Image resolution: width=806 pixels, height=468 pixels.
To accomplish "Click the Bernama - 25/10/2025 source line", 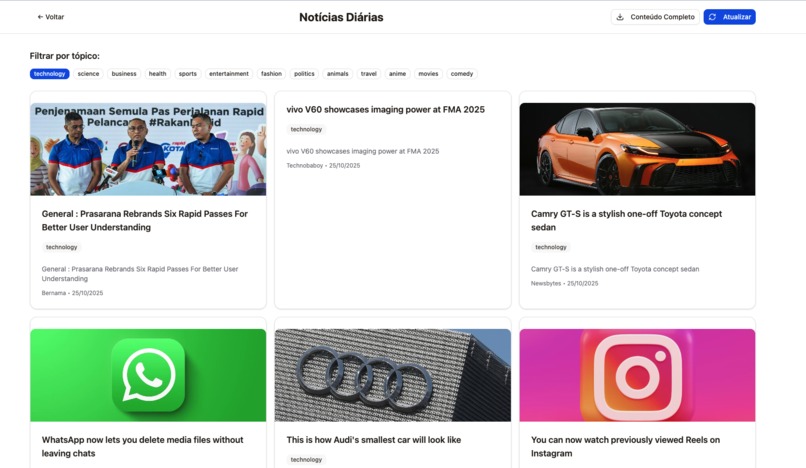I will tap(72, 293).
